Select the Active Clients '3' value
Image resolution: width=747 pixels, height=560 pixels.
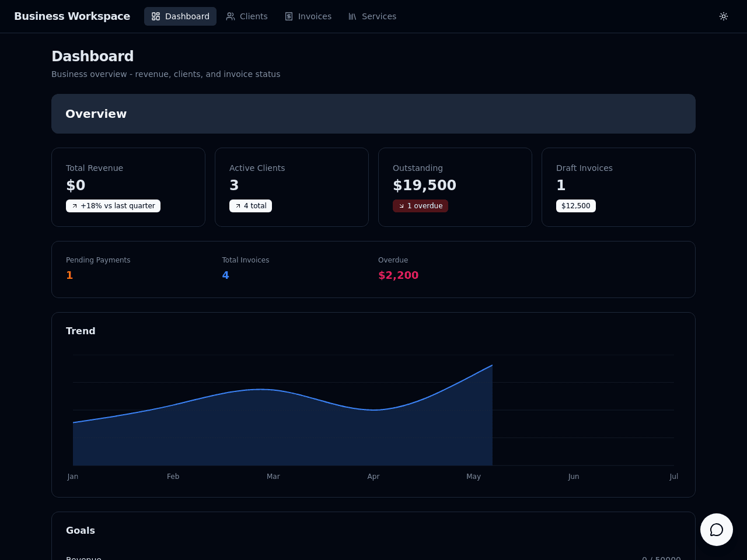coord(234,185)
